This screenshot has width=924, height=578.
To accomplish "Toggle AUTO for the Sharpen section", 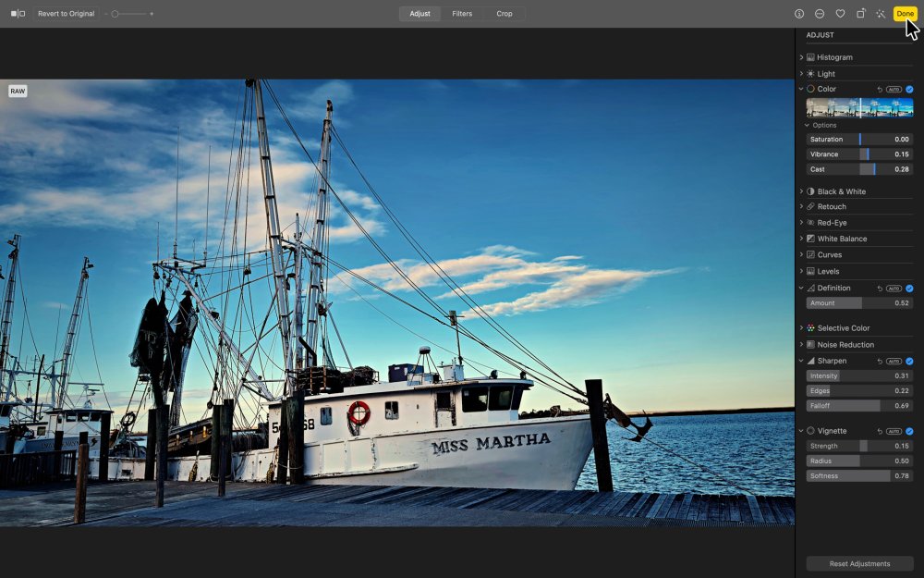I will coord(894,361).
